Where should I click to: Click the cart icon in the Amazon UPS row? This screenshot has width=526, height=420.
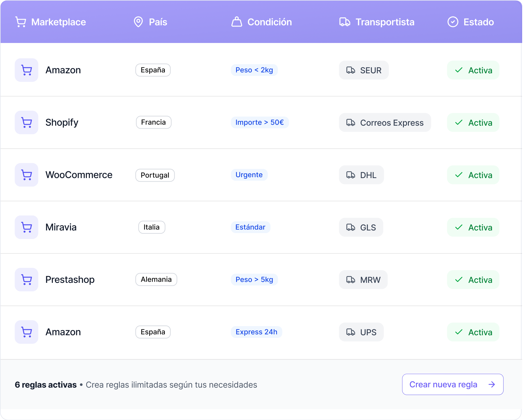[x=26, y=332]
